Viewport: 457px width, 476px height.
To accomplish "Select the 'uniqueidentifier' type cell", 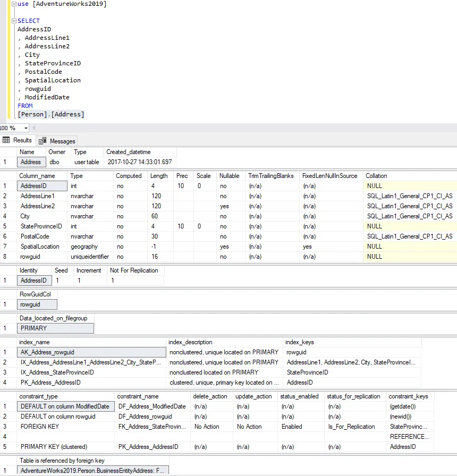I will click(90, 257).
